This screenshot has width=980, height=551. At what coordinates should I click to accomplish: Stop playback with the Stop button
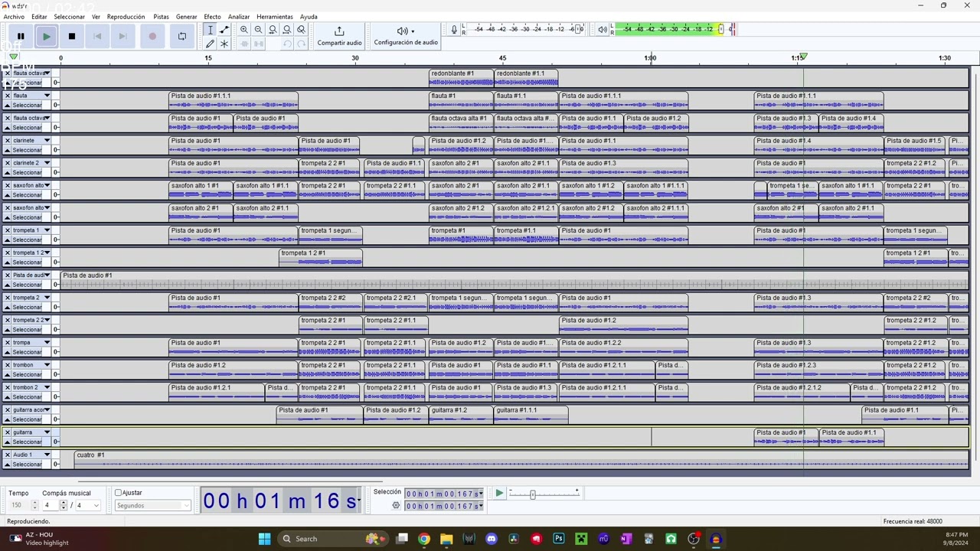[x=72, y=36]
